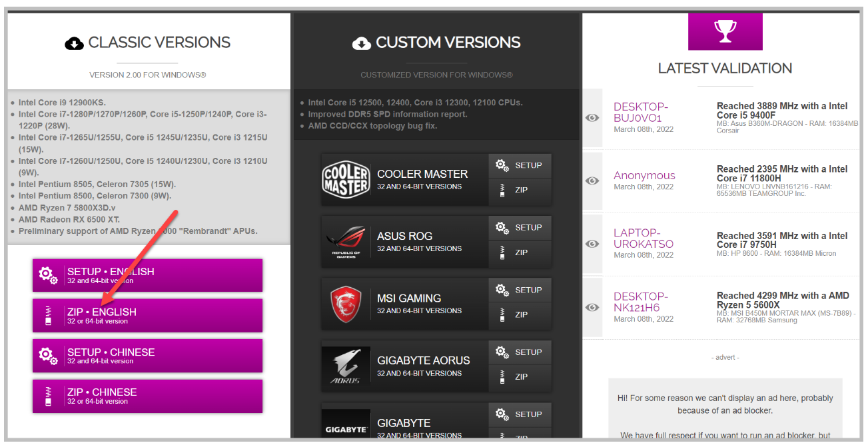The height and width of the screenshot is (443, 868).
Task: Click 'CUSTOMIZED VERSION FOR WINDOWS' subtitle
Action: pyautogui.click(x=436, y=75)
